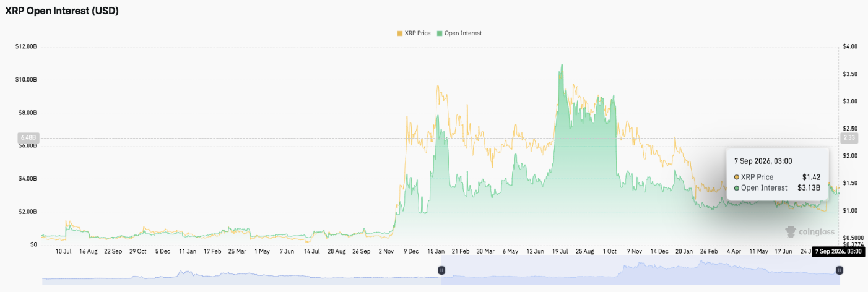Screen dimensions: 868x292
Task: Click the 6.48B crosshair badge on left axis
Action: click(28, 137)
